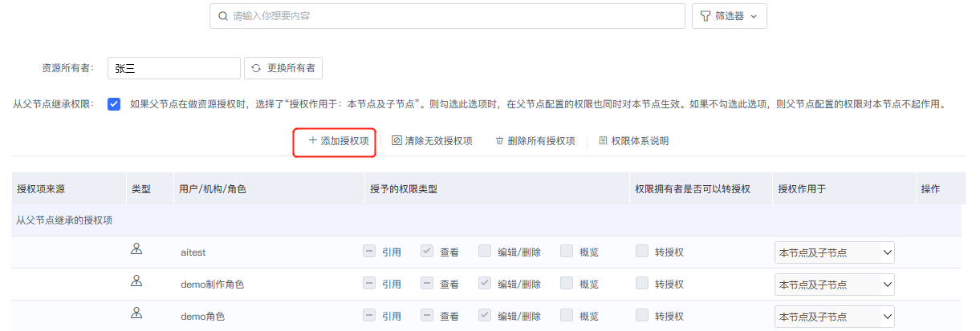Toggle 查看 checkbox in aitest row
980x331 pixels.
pyautogui.click(x=427, y=252)
